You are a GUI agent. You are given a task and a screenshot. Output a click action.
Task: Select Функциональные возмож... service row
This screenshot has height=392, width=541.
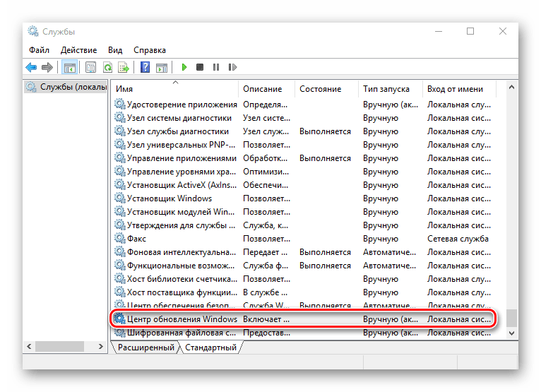click(304, 266)
